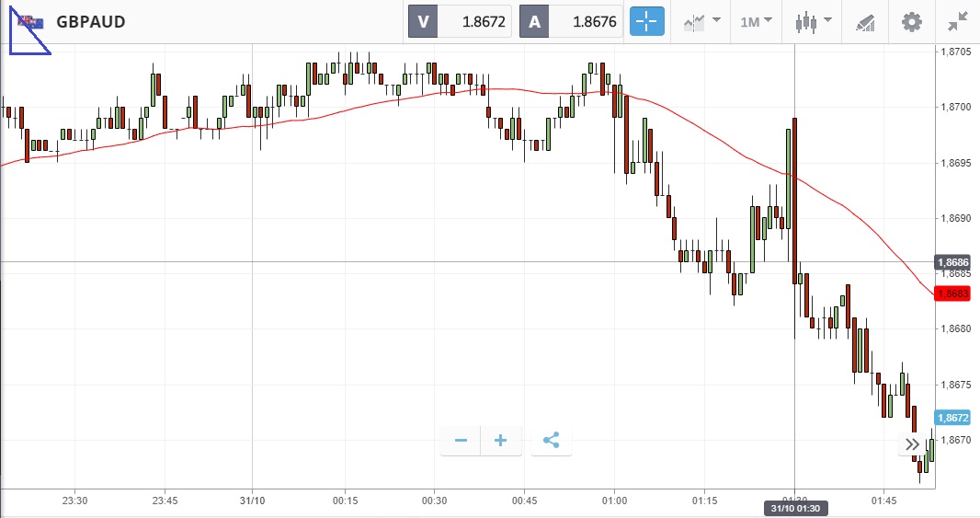Viewport: 980px width, 518px height.
Task: Click the collapse chart arrows icon
Action: pos(957,22)
